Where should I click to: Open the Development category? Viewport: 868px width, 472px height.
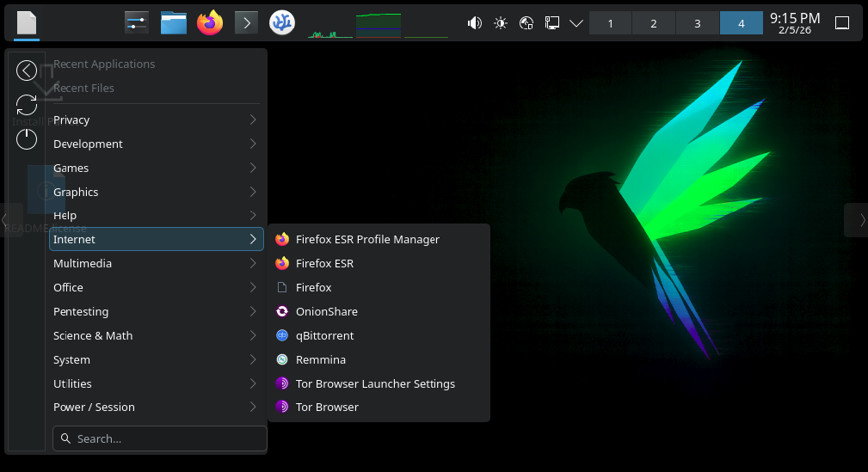156,144
